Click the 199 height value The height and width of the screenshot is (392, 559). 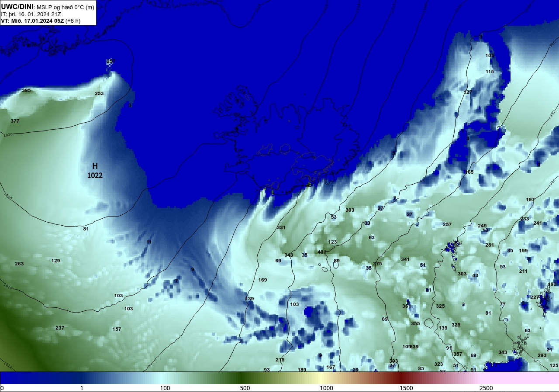point(523,251)
